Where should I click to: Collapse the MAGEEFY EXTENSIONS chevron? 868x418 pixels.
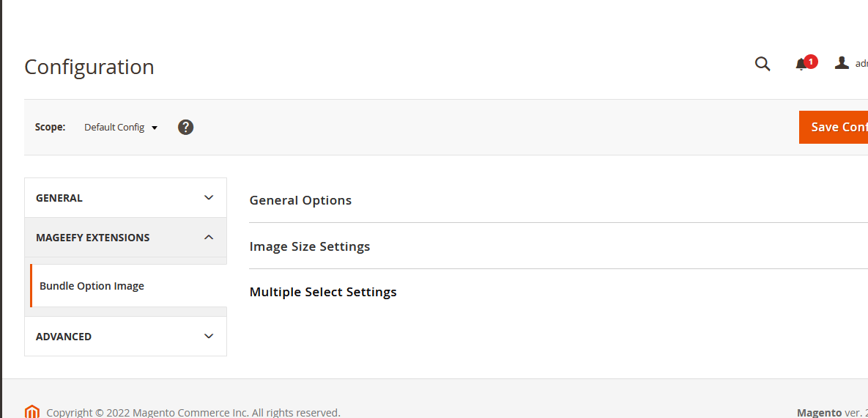coord(209,237)
